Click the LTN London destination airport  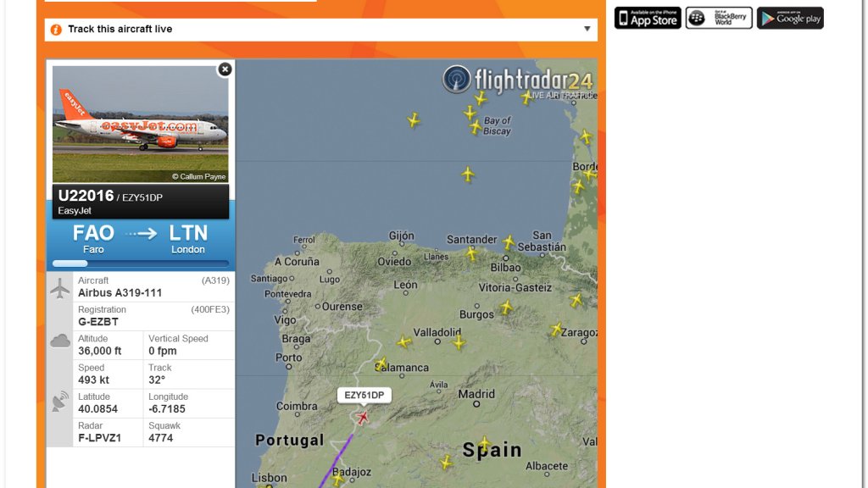[x=188, y=239]
